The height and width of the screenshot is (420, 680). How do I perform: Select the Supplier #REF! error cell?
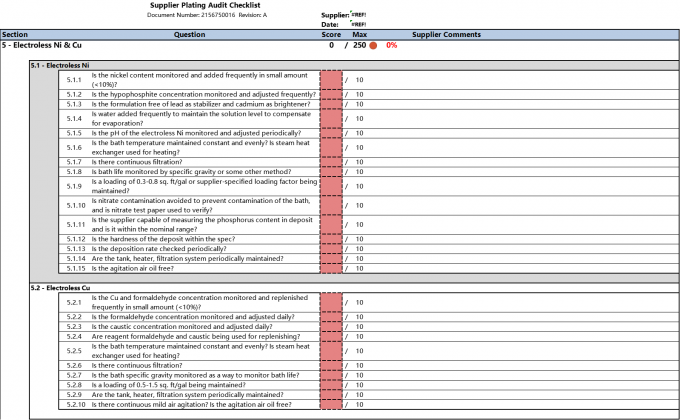[x=359, y=16]
